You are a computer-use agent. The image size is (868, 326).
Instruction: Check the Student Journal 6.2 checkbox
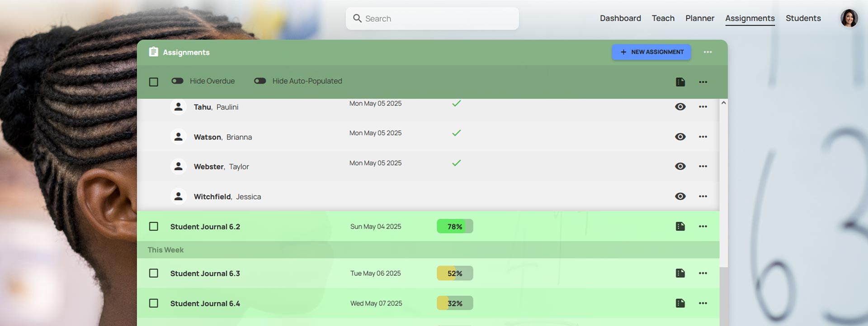[154, 226]
